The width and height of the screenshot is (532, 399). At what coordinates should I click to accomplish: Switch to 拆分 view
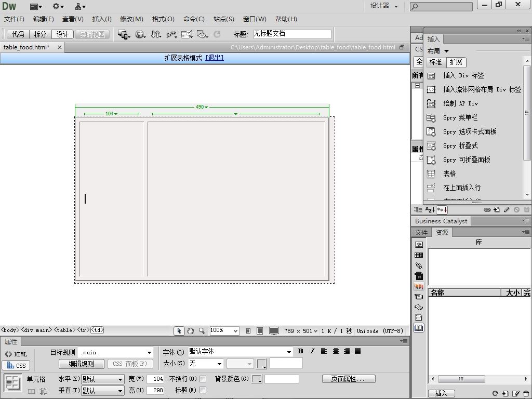coord(40,34)
